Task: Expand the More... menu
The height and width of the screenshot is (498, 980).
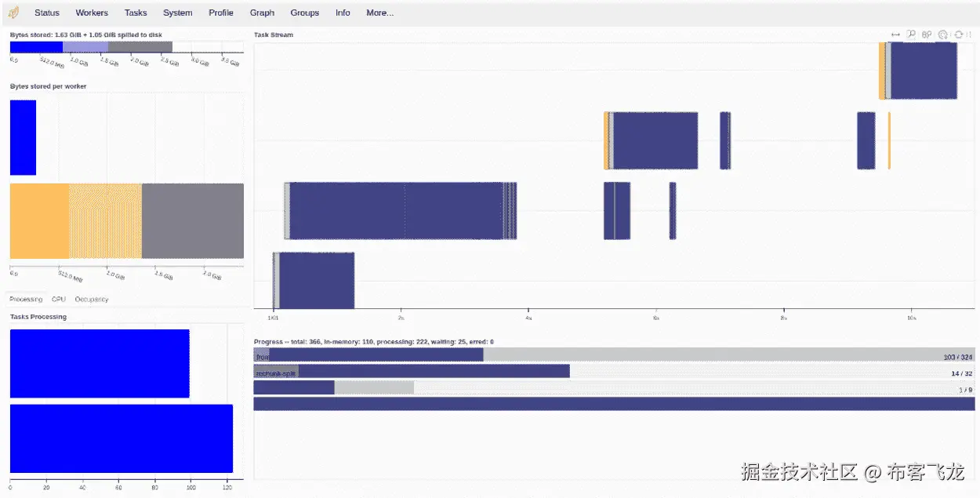Action: click(380, 13)
